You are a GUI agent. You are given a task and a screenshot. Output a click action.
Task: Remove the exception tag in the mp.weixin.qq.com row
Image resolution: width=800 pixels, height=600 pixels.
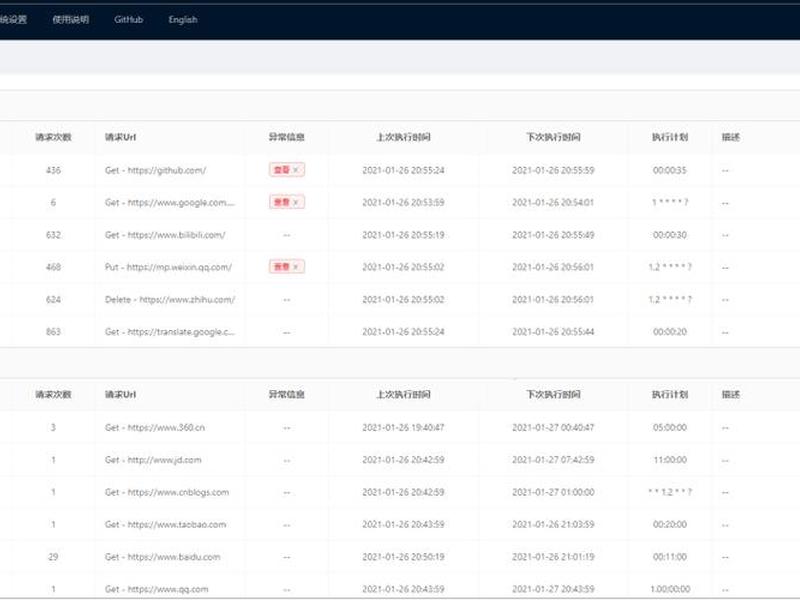coord(296,267)
